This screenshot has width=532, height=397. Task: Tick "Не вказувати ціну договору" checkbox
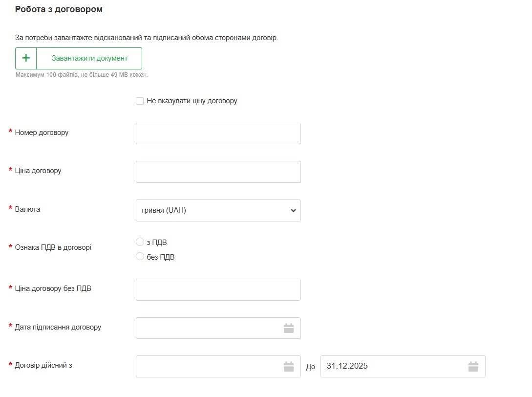(140, 101)
